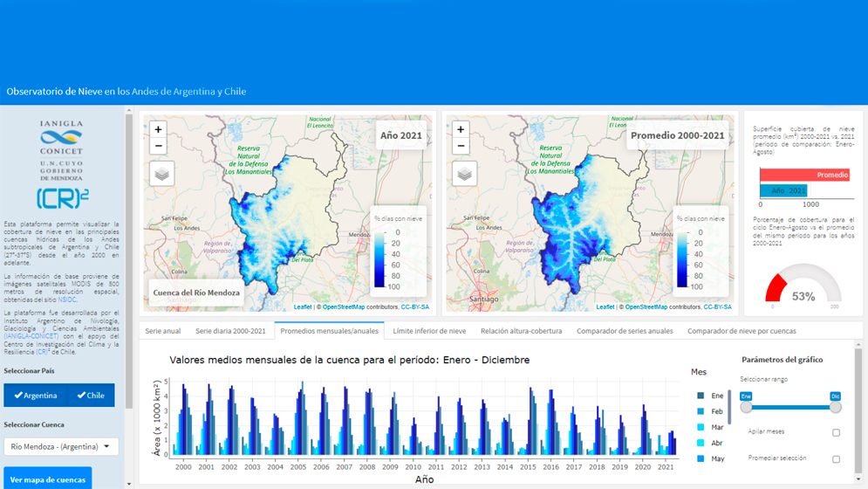868x489 pixels.
Task: Toggle the May legend swatch
Action: click(x=701, y=458)
